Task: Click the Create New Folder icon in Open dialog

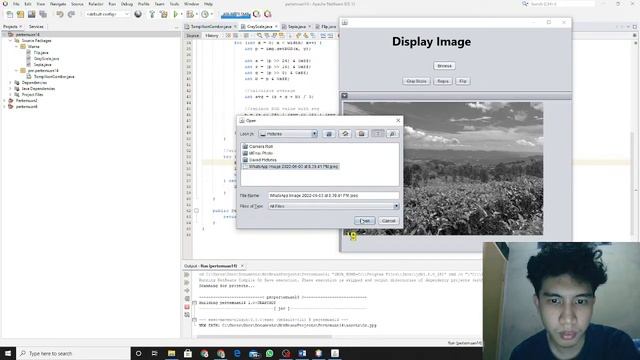Action: 362,134
